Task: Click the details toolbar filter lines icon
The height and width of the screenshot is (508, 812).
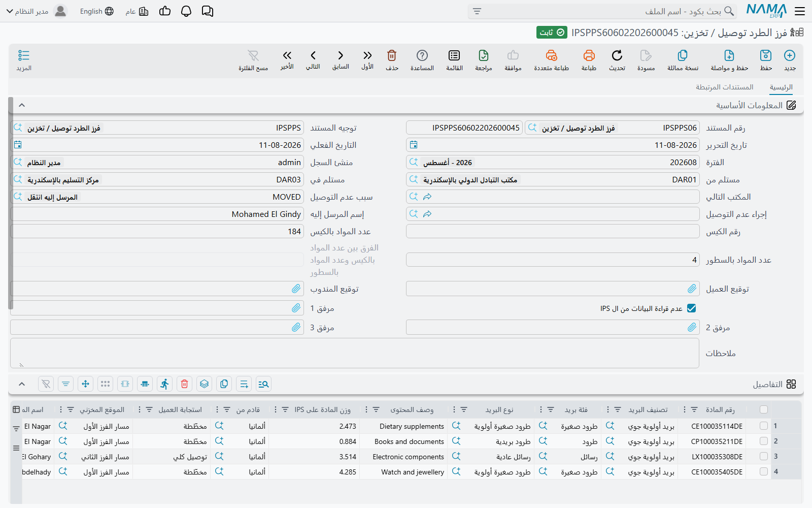Action: pyautogui.click(x=65, y=384)
